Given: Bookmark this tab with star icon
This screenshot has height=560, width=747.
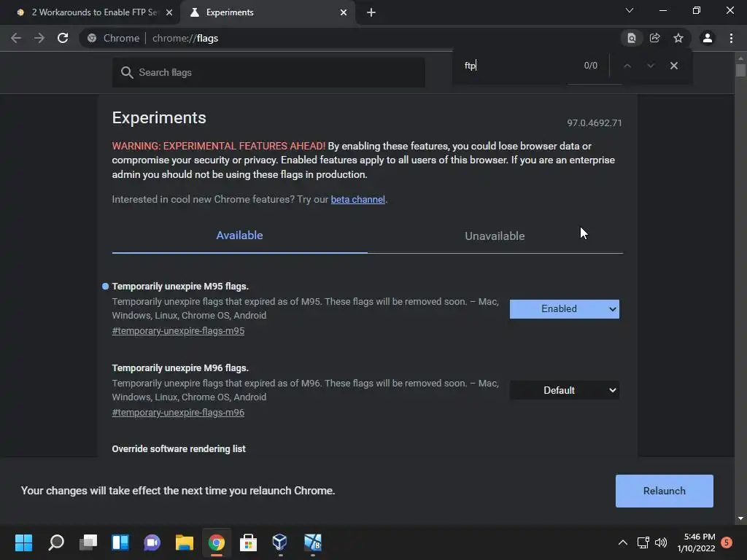Looking at the screenshot, I should click(x=678, y=38).
